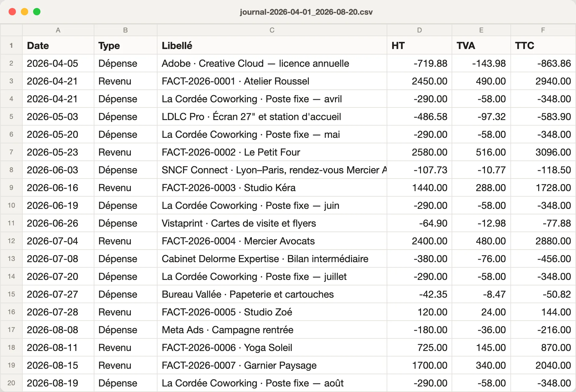Select column B header

(x=126, y=30)
